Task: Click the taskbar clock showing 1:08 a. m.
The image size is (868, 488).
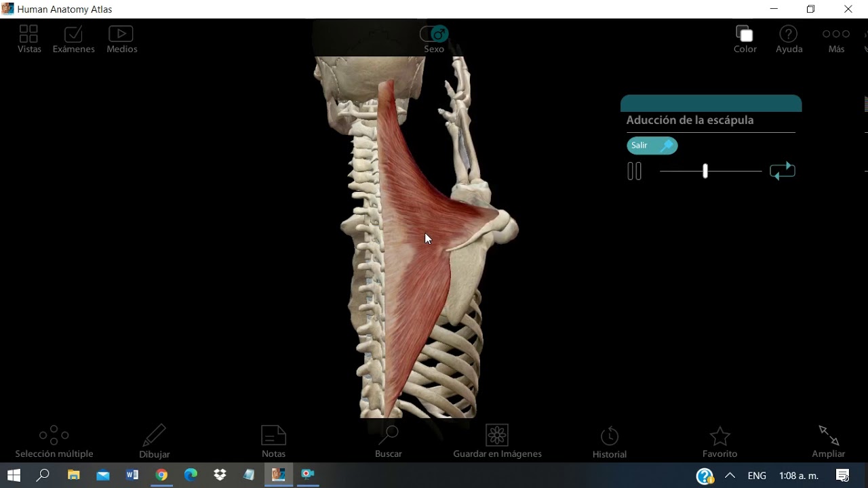Action: (799, 476)
